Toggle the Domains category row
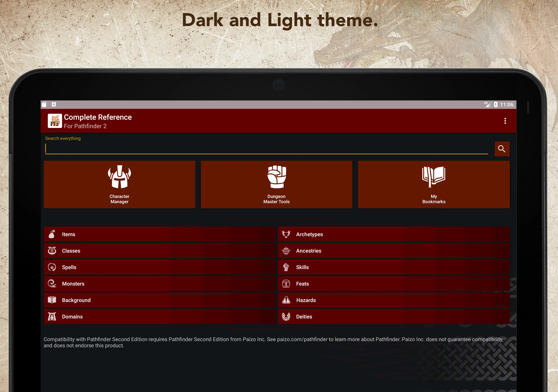Viewport: 558px width, 392px height. [159, 316]
